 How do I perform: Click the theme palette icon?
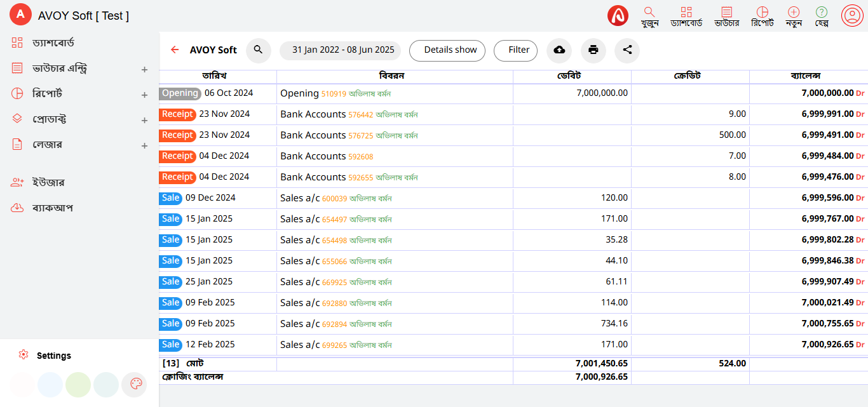tap(134, 385)
